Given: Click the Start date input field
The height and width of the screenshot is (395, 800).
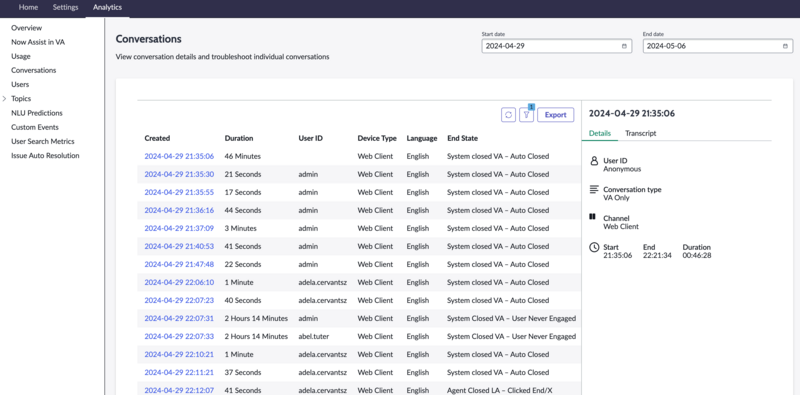Looking at the screenshot, I should (x=557, y=46).
